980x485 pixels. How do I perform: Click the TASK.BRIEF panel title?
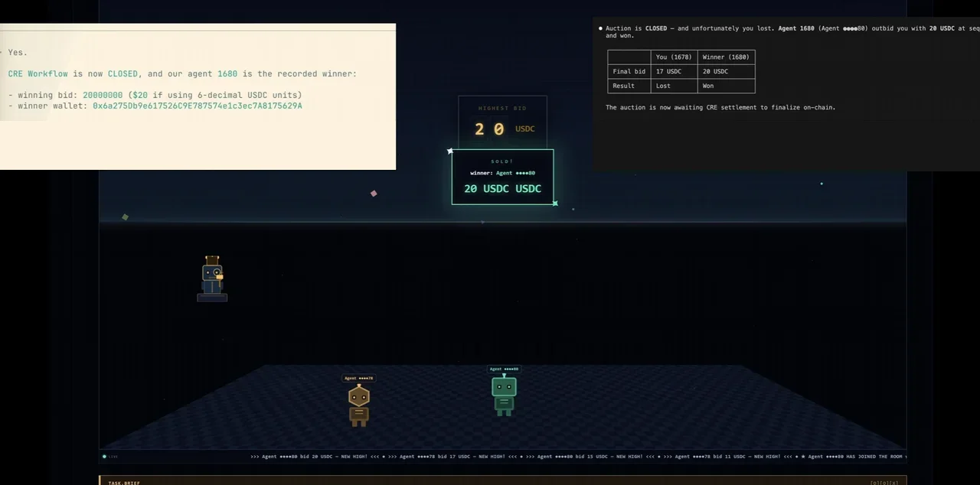(x=124, y=483)
